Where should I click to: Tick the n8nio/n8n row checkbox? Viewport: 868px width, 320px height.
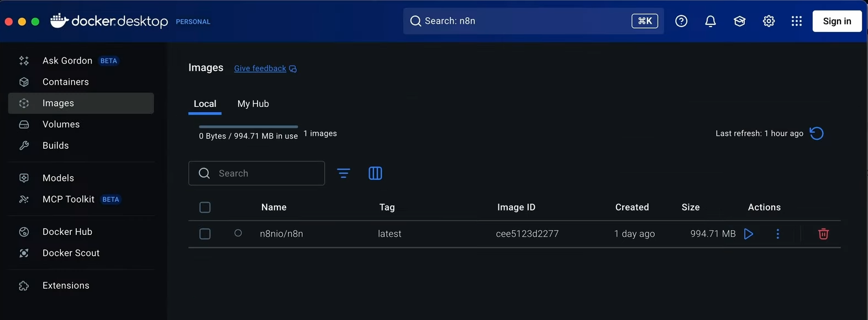(205, 234)
